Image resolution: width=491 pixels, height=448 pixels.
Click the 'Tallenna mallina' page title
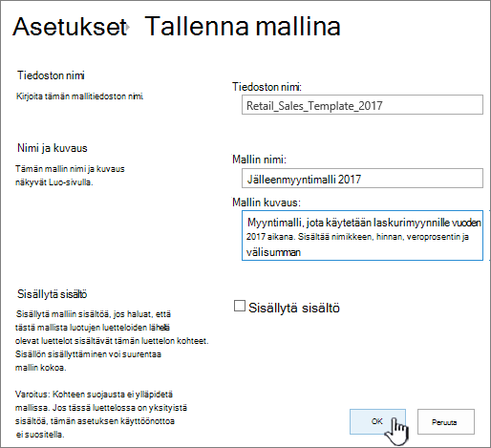(x=243, y=26)
